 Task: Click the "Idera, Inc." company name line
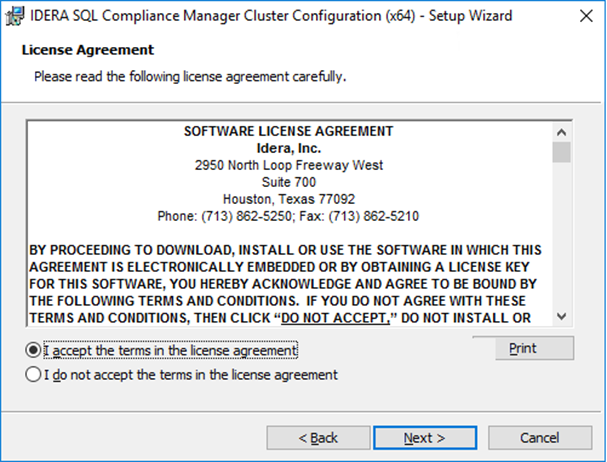(288, 148)
